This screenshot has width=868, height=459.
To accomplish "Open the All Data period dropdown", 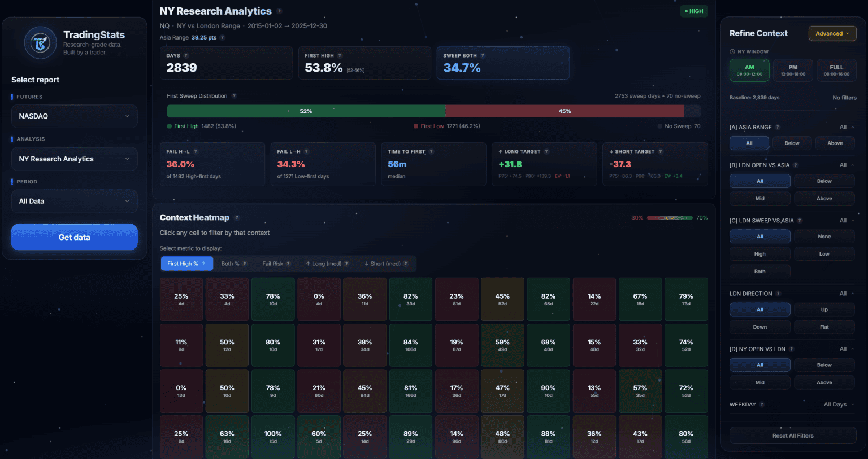I will coord(75,202).
